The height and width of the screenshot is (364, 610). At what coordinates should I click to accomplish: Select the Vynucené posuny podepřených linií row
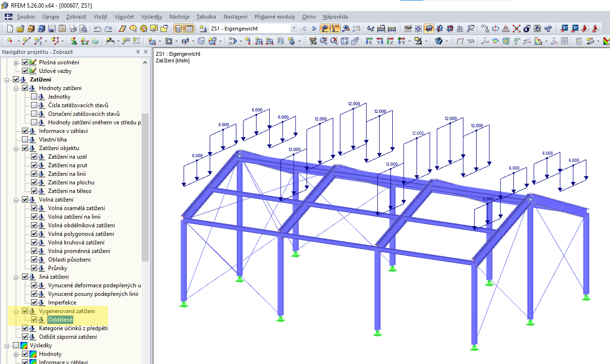point(93,294)
